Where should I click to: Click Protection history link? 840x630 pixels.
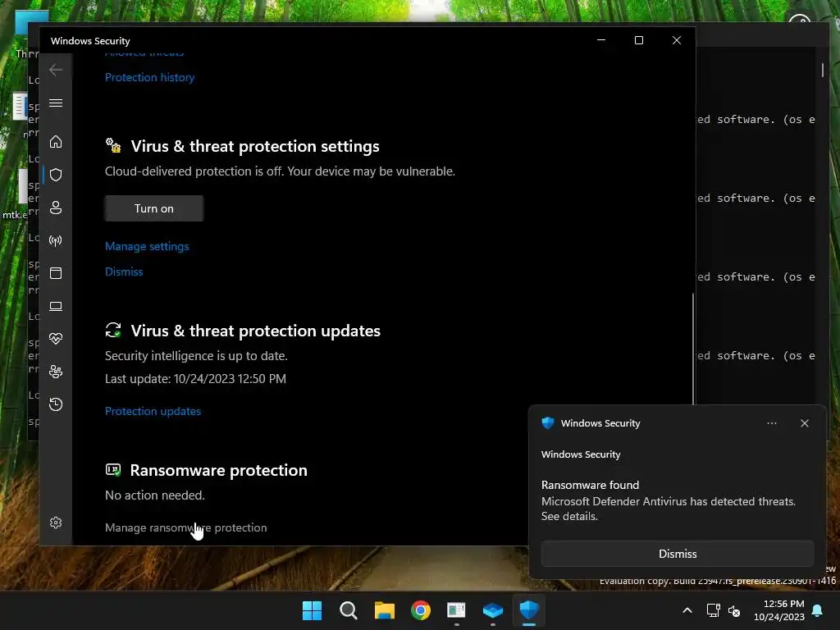[x=149, y=77]
